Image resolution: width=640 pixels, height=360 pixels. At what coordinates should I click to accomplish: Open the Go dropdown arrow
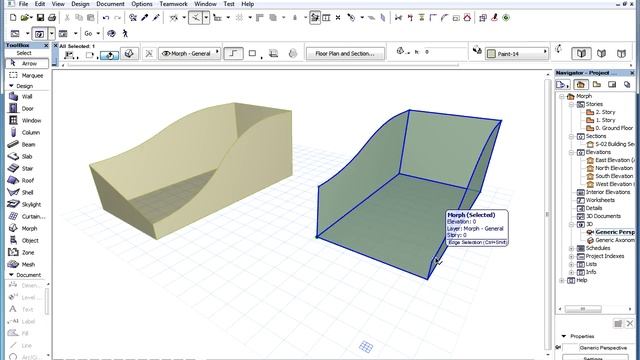pos(98,33)
